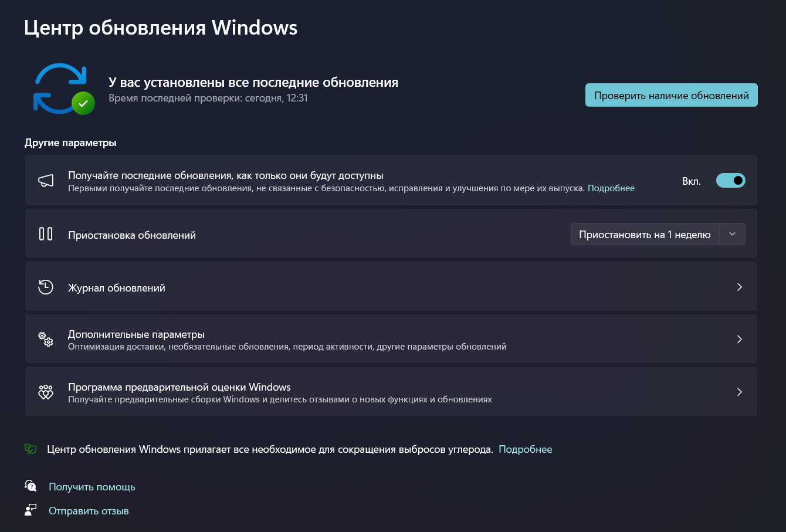Open the pause duration dropdown arrow

pyautogui.click(x=732, y=234)
